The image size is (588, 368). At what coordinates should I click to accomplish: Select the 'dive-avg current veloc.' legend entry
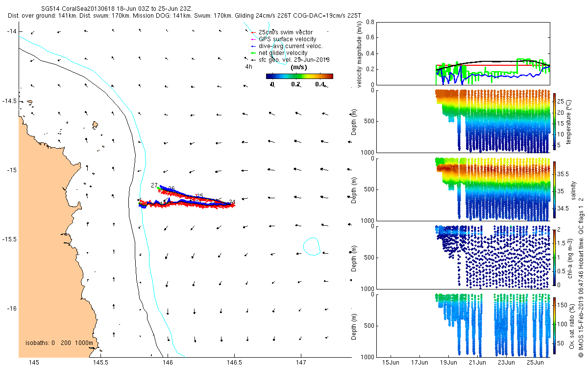coord(286,46)
